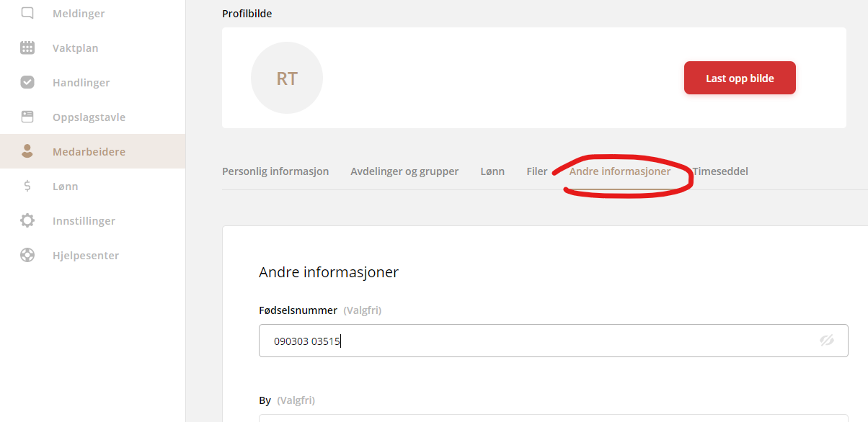Click the RT profile avatar

coord(287,78)
